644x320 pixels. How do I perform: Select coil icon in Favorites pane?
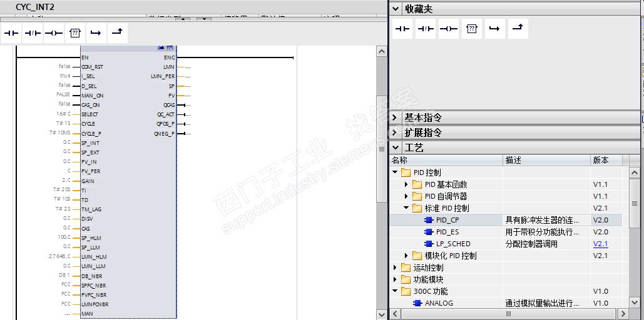449,29
